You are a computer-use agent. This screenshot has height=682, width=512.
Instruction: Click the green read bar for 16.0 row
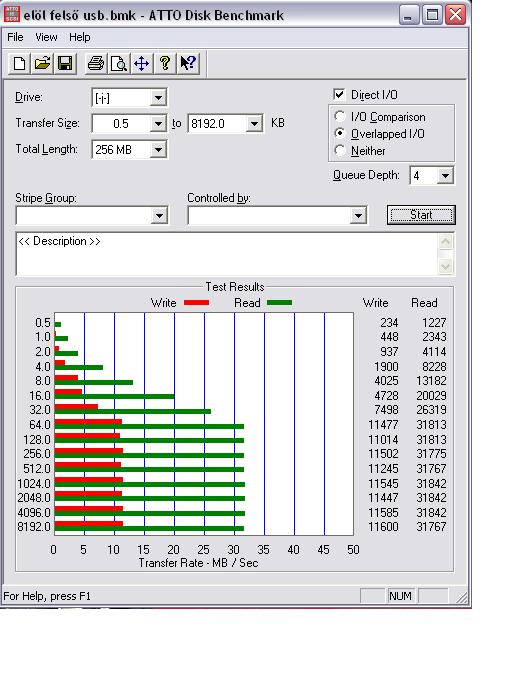pos(114,396)
